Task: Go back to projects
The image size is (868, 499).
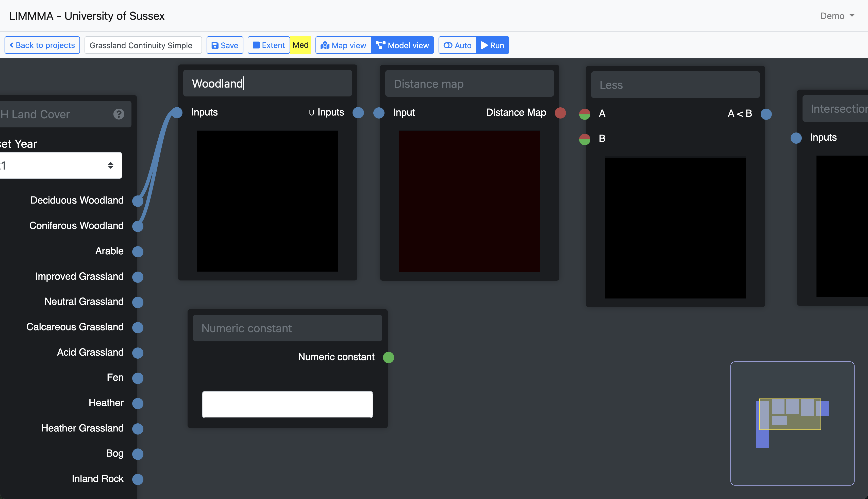Action: click(x=42, y=45)
